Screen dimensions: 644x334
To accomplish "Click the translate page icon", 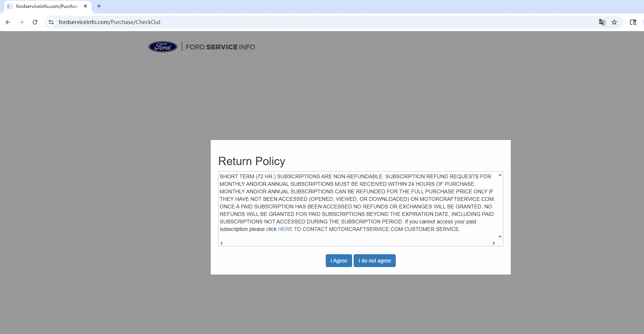I will [602, 22].
